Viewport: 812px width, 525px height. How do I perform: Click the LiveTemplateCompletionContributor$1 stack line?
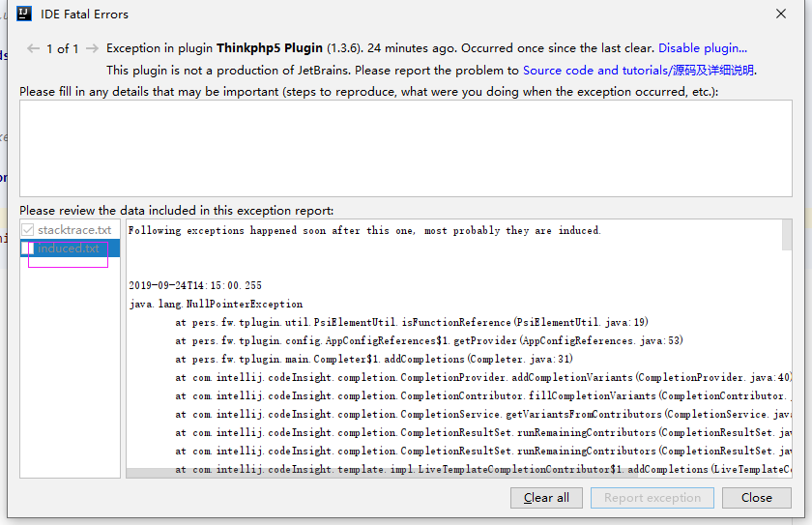pyautogui.click(x=483, y=469)
